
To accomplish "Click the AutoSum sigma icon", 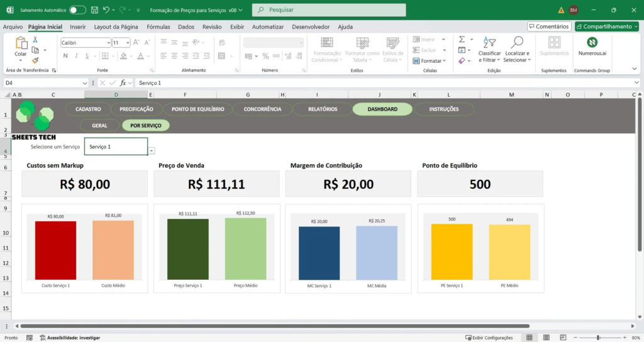I will [x=462, y=39].
